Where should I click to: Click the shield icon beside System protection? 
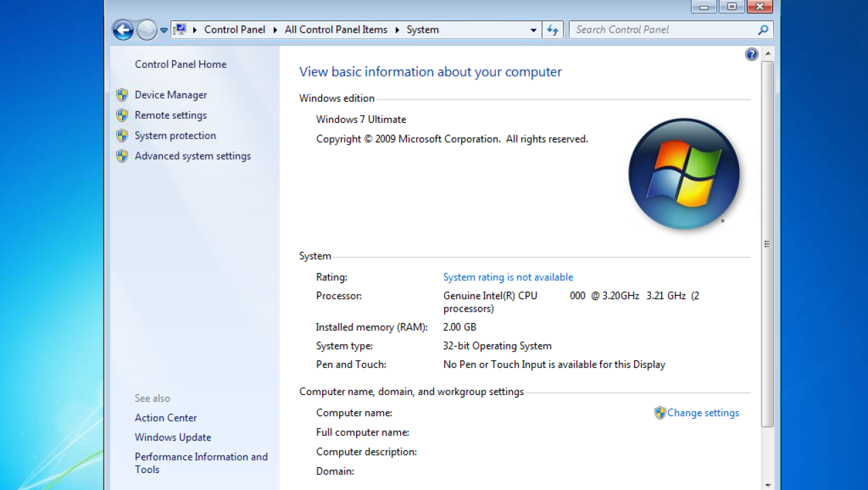click(x=122, y=136)
